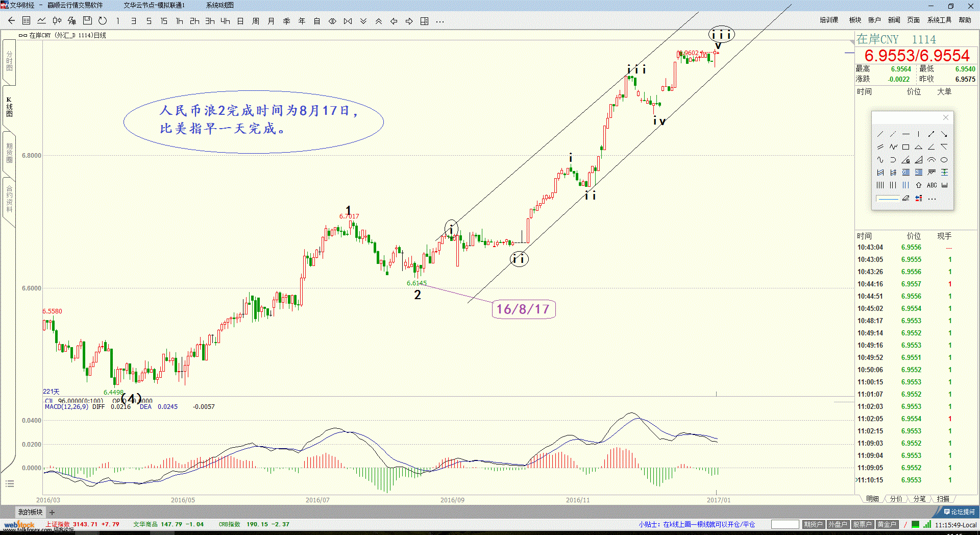980x535 pixels.
Task: Save the page with the floppy disk icon
Action: (x=87, y=21)
